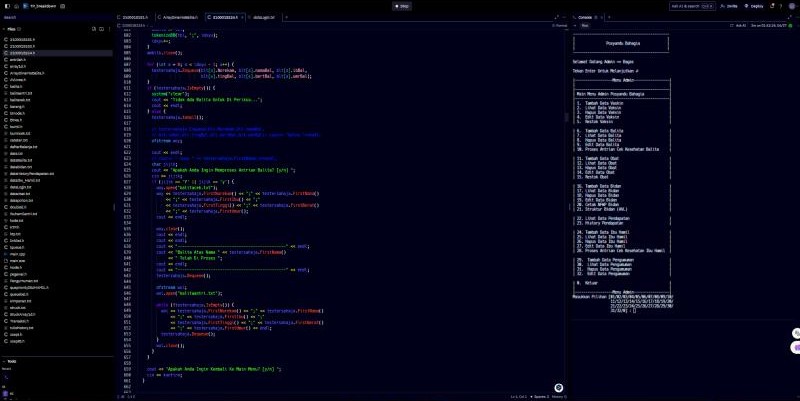This screenshot has height=401, width=800.
Task: Collapse the Tools section
Action: pyautogui.click(x=4, y=361)
